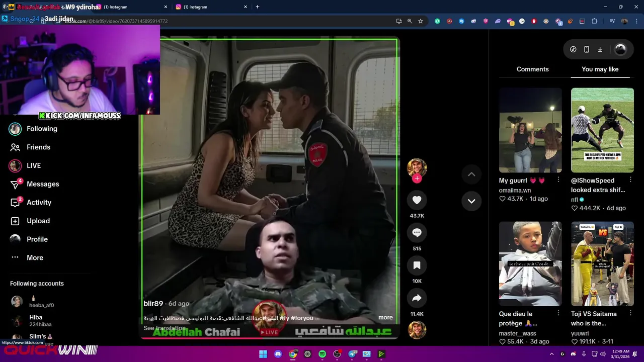Go to the next video with down chevron
The image size is (644, 362).
point(471,201)
